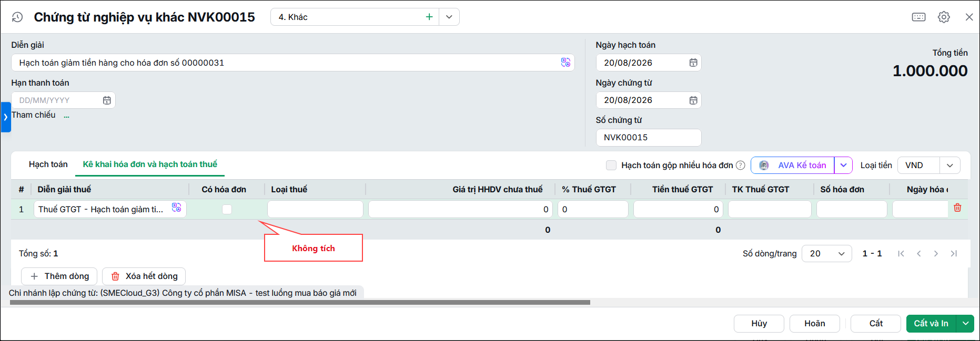Click the green Cất và In button
The image size is (980, 341).
point(931,323)
